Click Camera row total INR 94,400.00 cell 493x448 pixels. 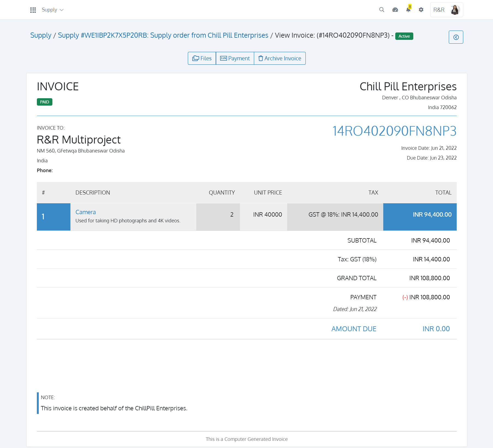click(x=420, y=217)
